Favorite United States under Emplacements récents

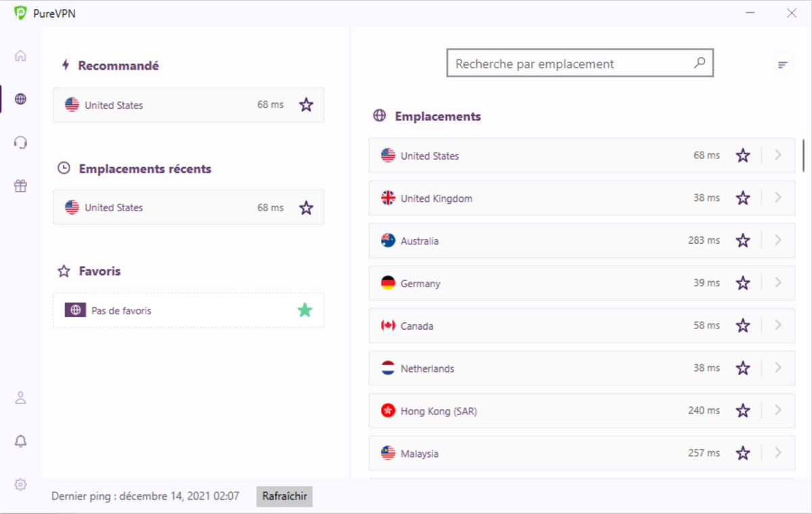click(307, 207)
